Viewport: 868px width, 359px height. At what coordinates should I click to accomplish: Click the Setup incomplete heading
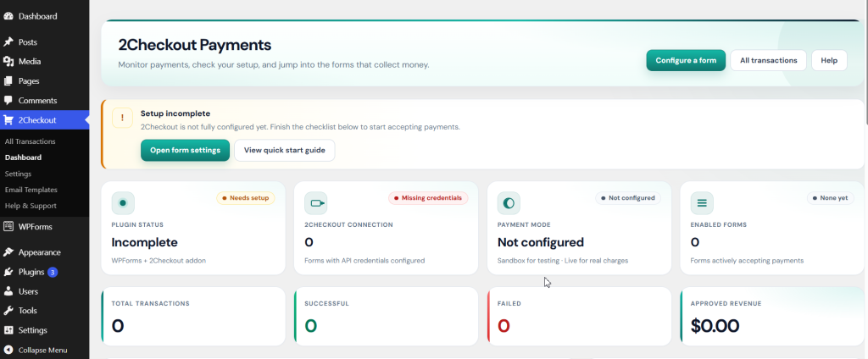click(175, 113)
